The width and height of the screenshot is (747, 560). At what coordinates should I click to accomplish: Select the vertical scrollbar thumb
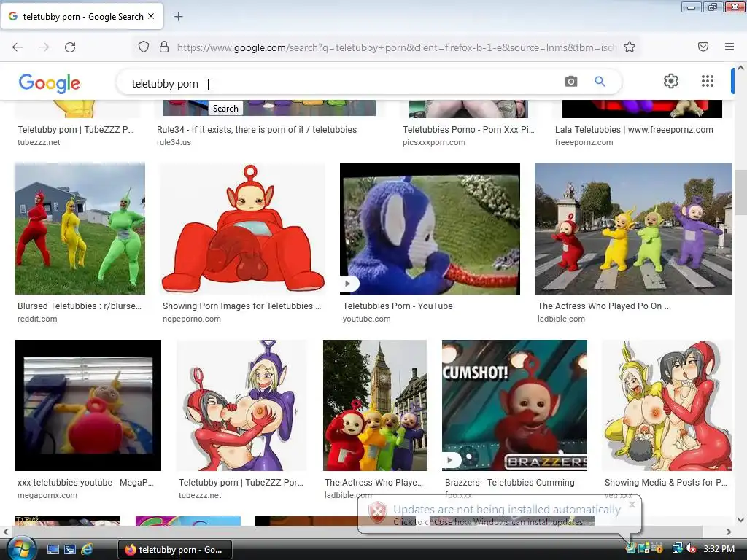tap(740, 192)
